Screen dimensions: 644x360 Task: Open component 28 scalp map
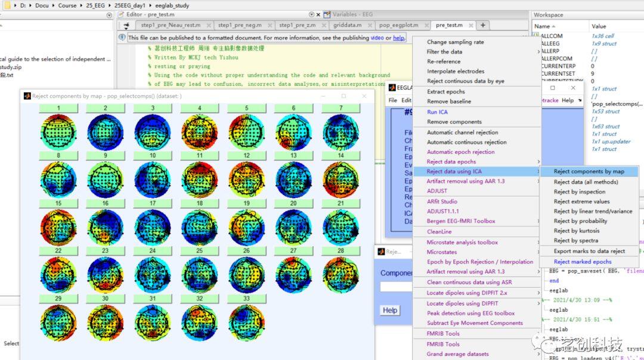[341, 275]
